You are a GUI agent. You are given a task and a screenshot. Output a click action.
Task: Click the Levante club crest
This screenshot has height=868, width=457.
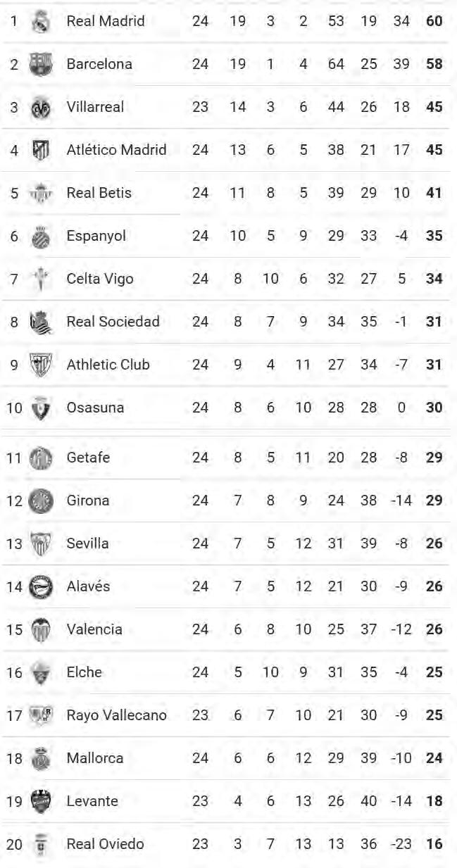point(40,801)
